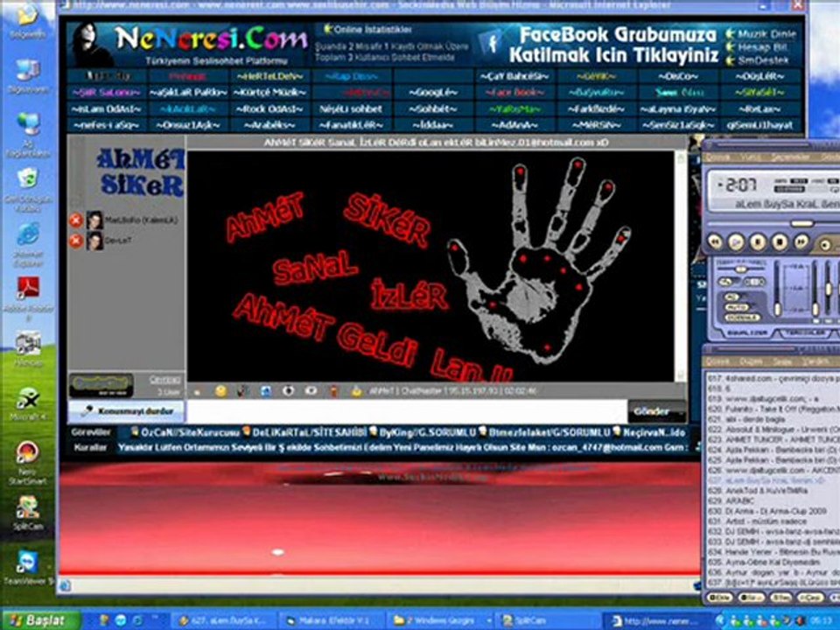840x630 pixels.
Task: Open the ~ÇaY Bahçesi~ chat room
Action: click(x=514, y=77)
